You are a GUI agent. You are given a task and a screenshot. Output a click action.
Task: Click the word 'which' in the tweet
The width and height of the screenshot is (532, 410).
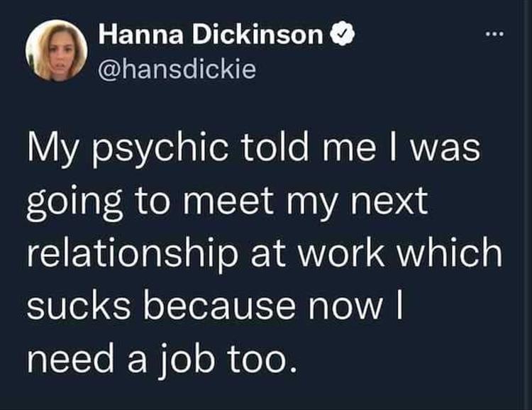pyautogui.click(x=450, y=253)
